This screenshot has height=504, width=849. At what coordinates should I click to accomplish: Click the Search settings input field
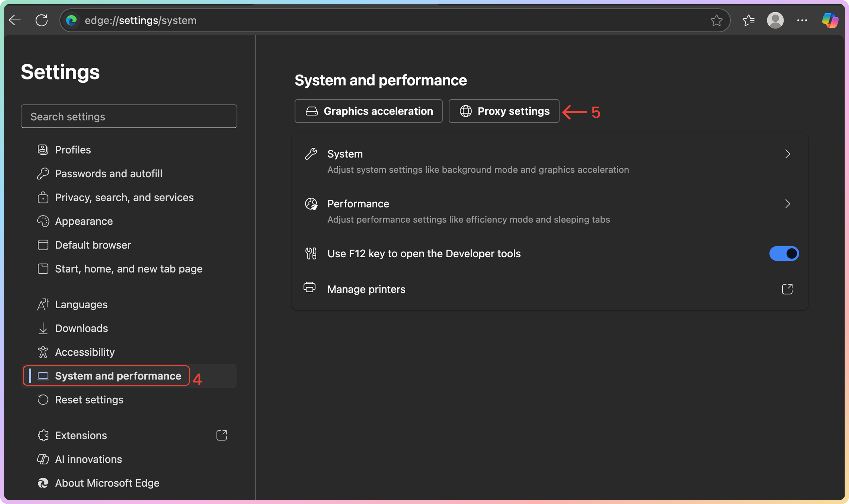point(129,116)
